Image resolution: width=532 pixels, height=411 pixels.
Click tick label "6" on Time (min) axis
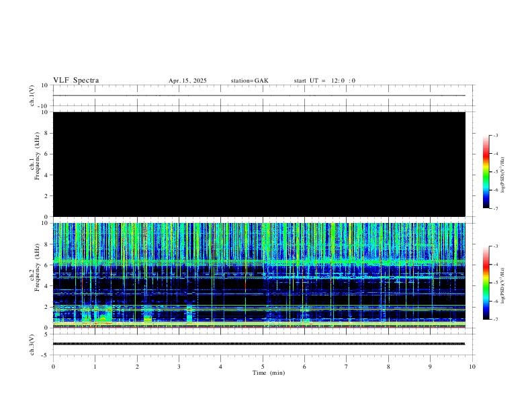[304, 367]
